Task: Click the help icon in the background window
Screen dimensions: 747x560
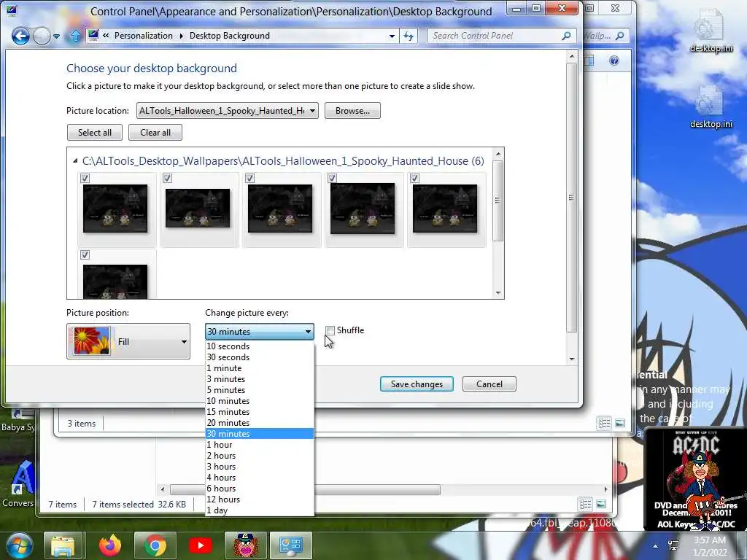Action: pyautogui.click(x=614, y=61)
